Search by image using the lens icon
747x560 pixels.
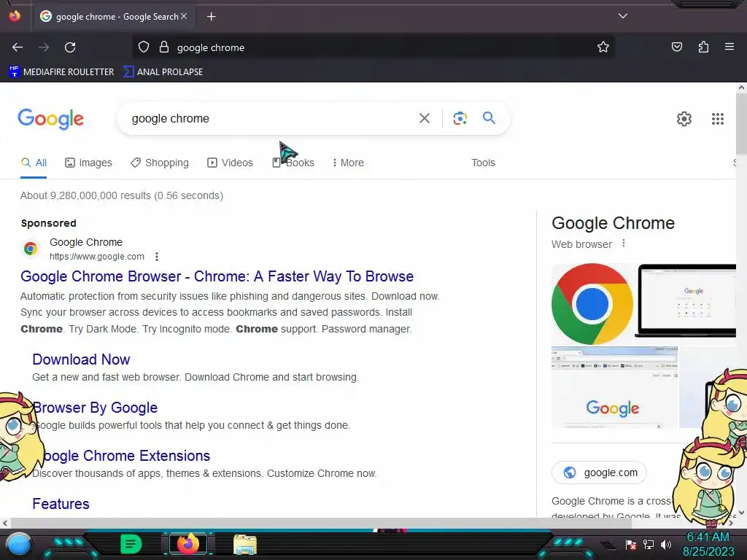coord(460,118)
